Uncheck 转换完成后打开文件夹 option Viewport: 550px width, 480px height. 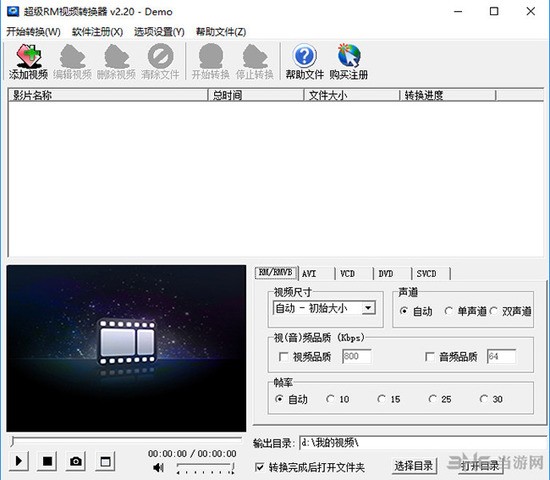tap(260, 467)
